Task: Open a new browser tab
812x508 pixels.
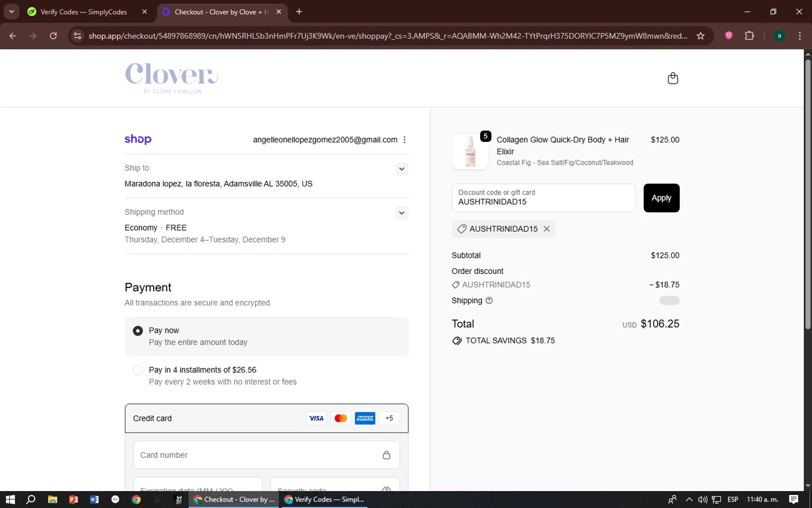Action: pos(299,12)
